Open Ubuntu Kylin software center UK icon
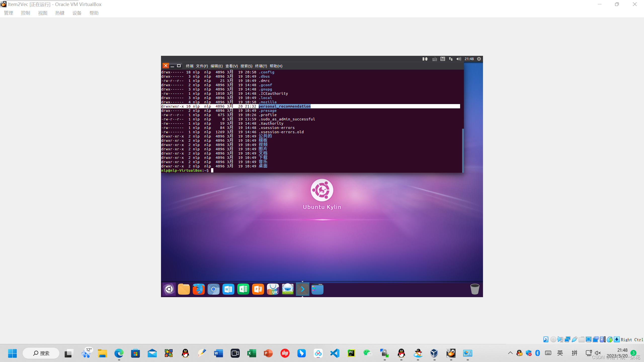 point(273,289)
